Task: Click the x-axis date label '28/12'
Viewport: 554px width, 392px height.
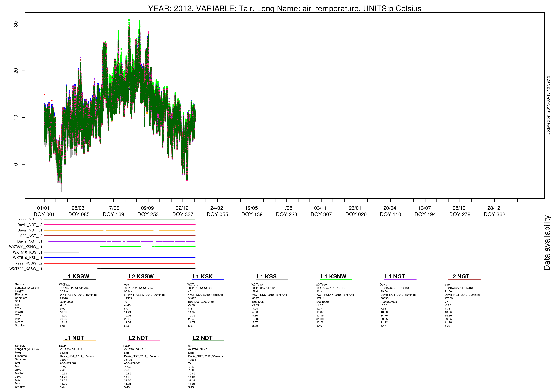Action: tap(494, 208)
